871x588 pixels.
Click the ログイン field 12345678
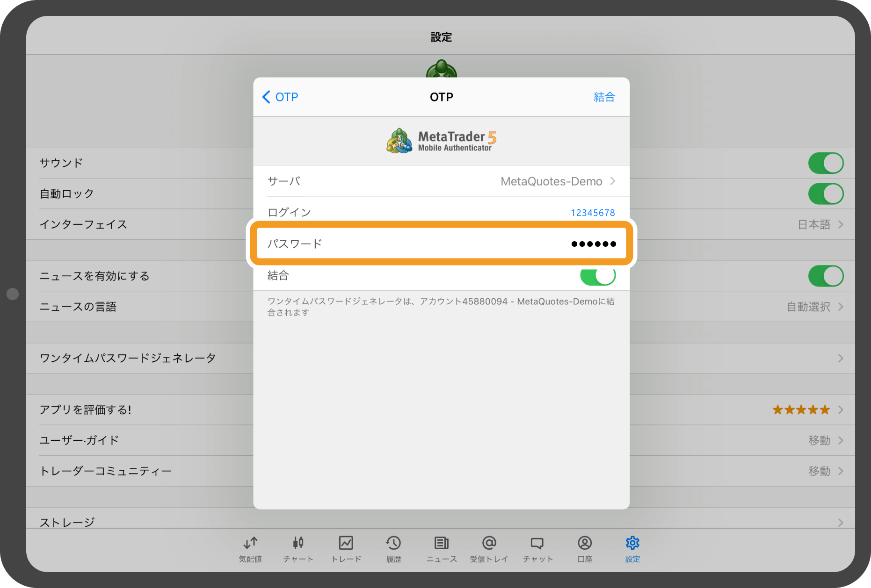[593, 213]
